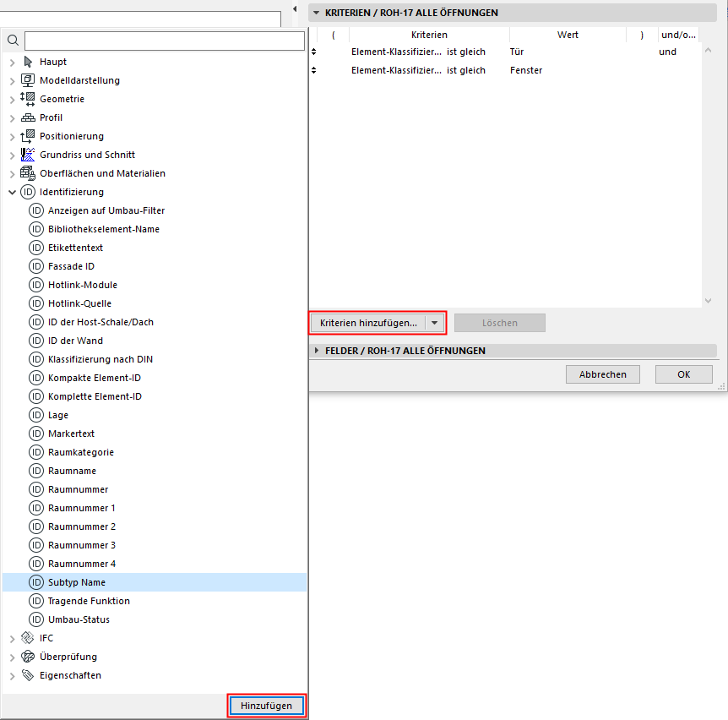This screenshot has width=728, height=720.
Task: Click the Modelldarstellung monitor icon
Action: (28, 80)
